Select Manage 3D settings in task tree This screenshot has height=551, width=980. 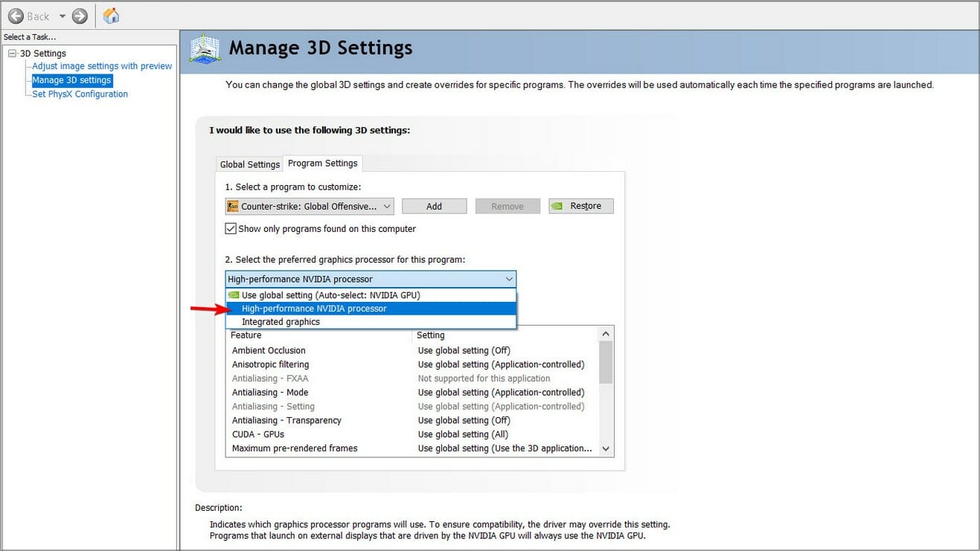pyautogui.click(x=71, y=80)
